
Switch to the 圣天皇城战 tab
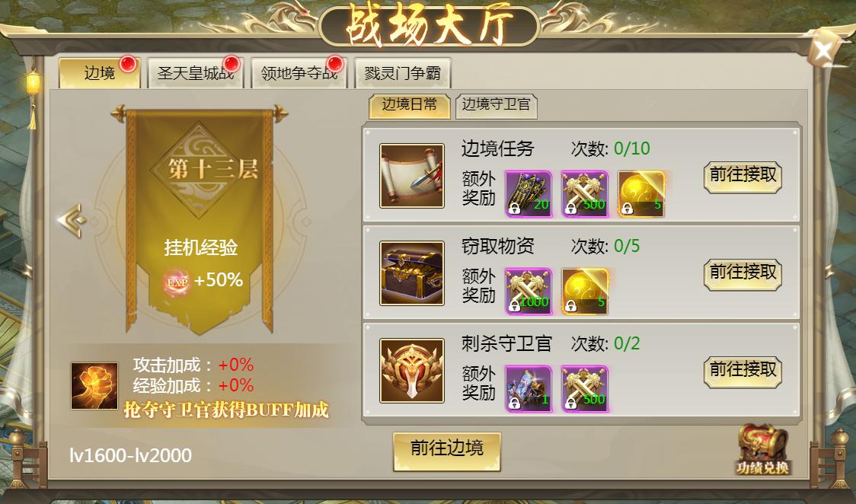pyautogui.click(x=196, y=72)
